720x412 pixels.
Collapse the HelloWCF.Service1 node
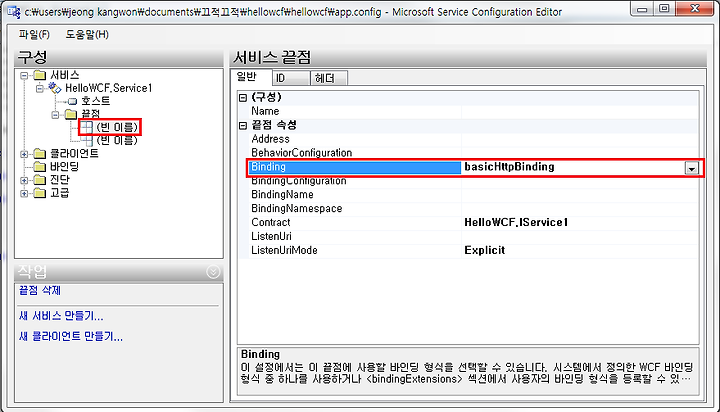point(40,88)
